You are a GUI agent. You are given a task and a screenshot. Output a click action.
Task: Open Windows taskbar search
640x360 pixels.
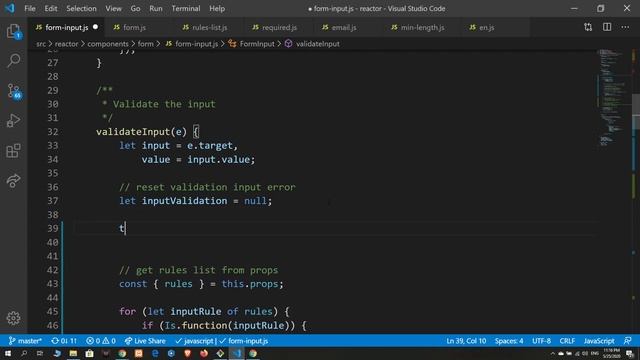click(x=24, y=353)
